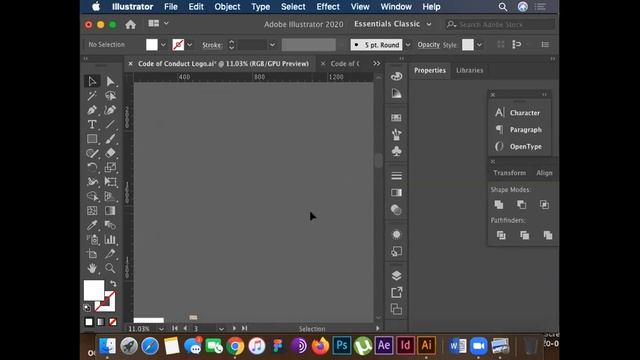Open the artboard navigation dropdown

pos(221,329)
